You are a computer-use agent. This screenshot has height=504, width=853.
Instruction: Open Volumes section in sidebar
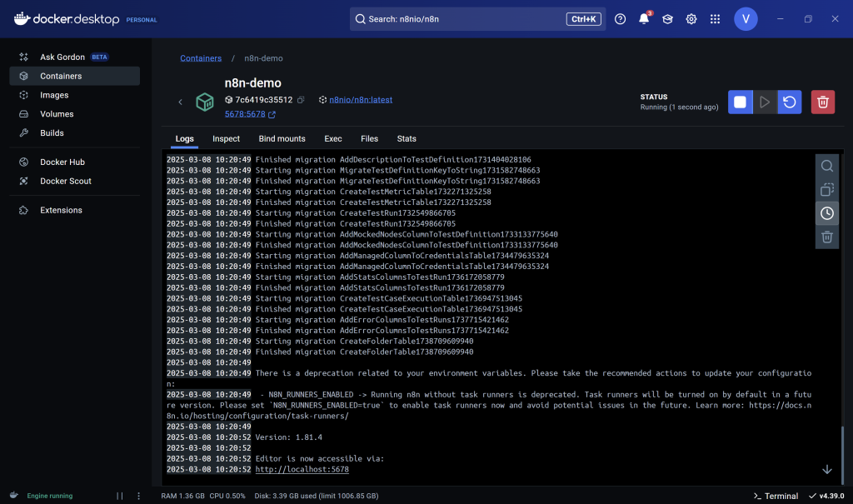(74, 114)
